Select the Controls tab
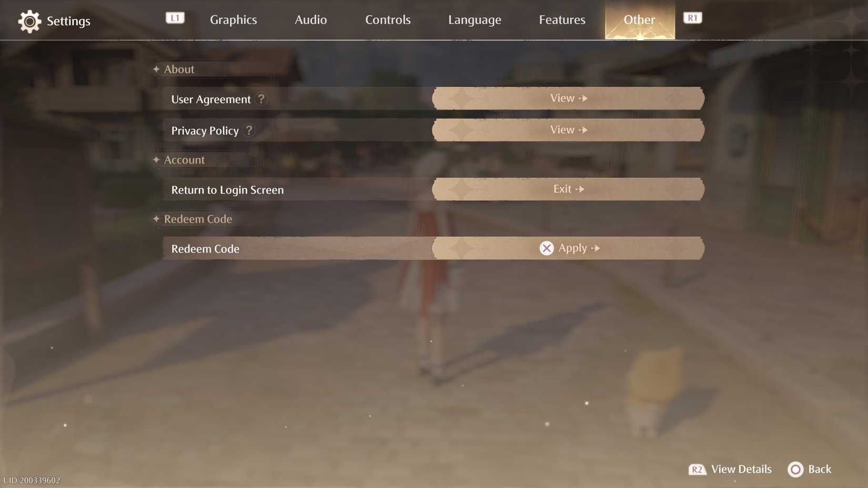The image size is (868, 488). 388,20
